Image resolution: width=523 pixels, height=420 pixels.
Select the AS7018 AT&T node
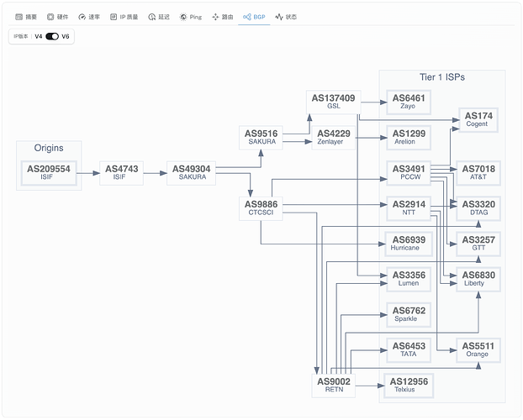pos(478,173)
